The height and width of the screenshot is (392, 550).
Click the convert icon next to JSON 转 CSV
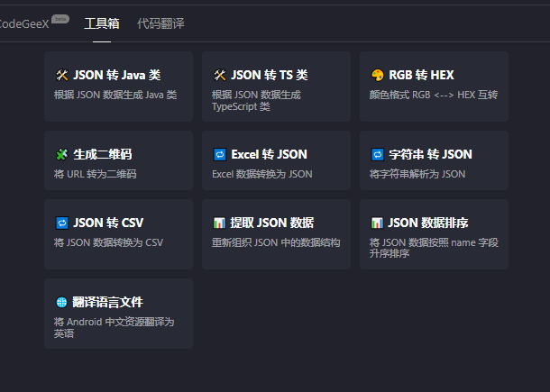pyautogui.click(x=61, y=223)
